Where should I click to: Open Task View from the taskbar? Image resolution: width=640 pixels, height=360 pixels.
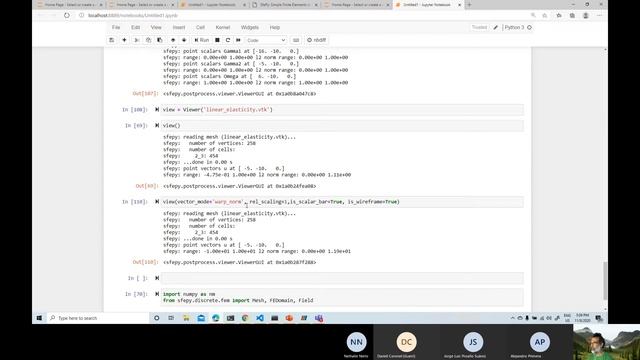[171, 318]
